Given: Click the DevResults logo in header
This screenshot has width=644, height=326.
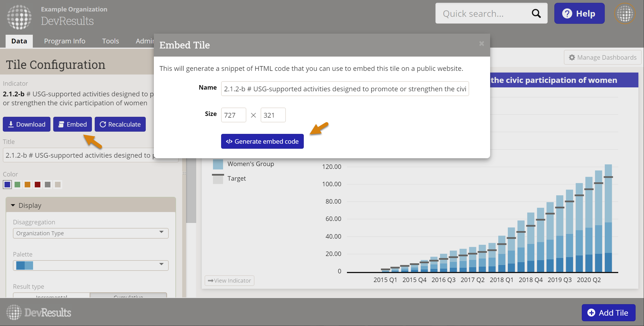Looking at the screenshot, I should [19, 17].
